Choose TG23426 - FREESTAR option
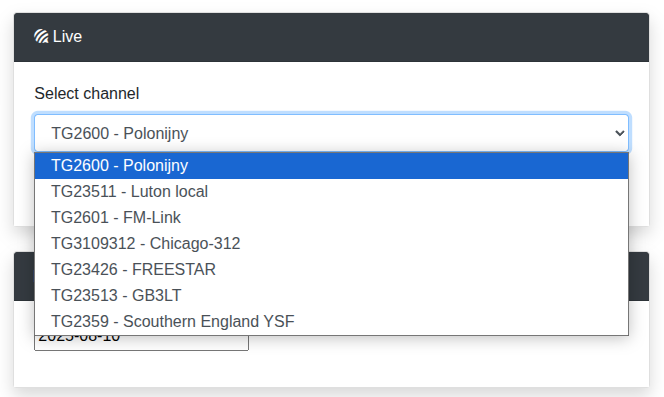 pyautogui.click(x=332, y=269)
